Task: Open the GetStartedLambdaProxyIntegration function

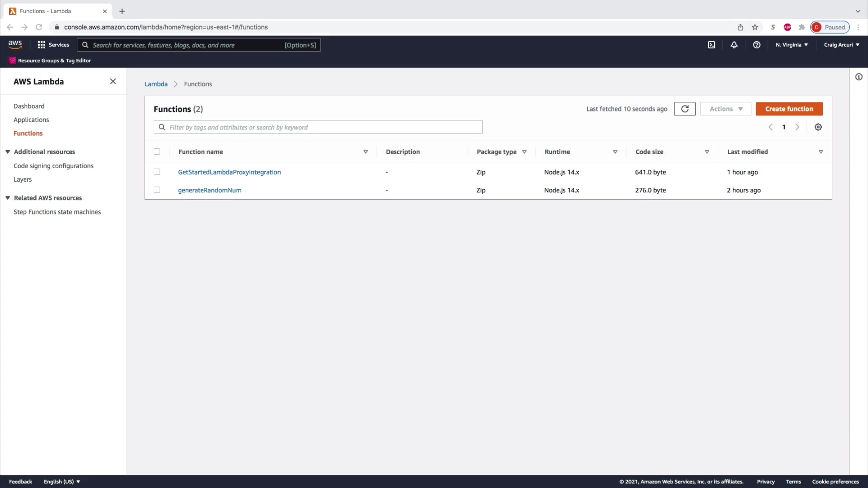Action: pyautogui.click(x=230, y=172)
